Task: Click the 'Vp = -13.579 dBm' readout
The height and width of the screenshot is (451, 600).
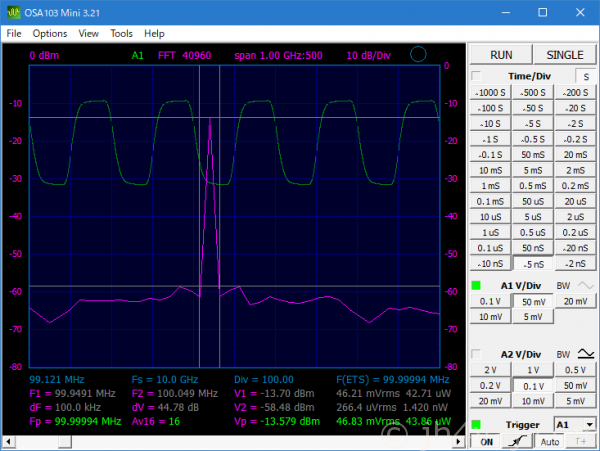Action: [277, 422]
